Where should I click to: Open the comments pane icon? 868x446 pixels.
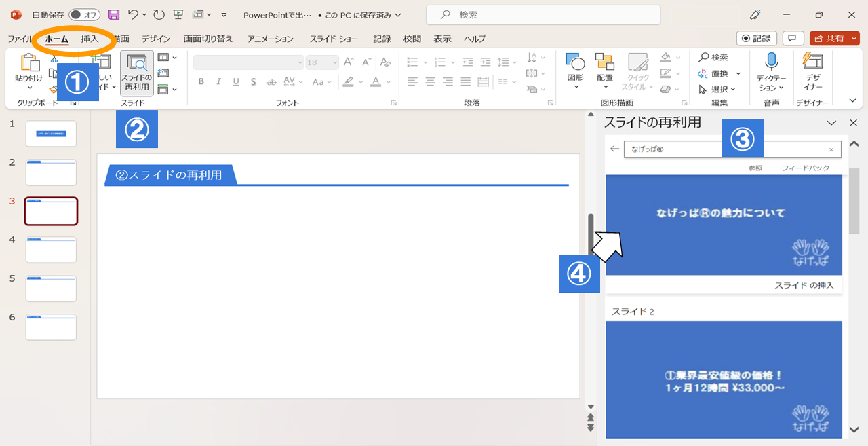tap(793, 39)
